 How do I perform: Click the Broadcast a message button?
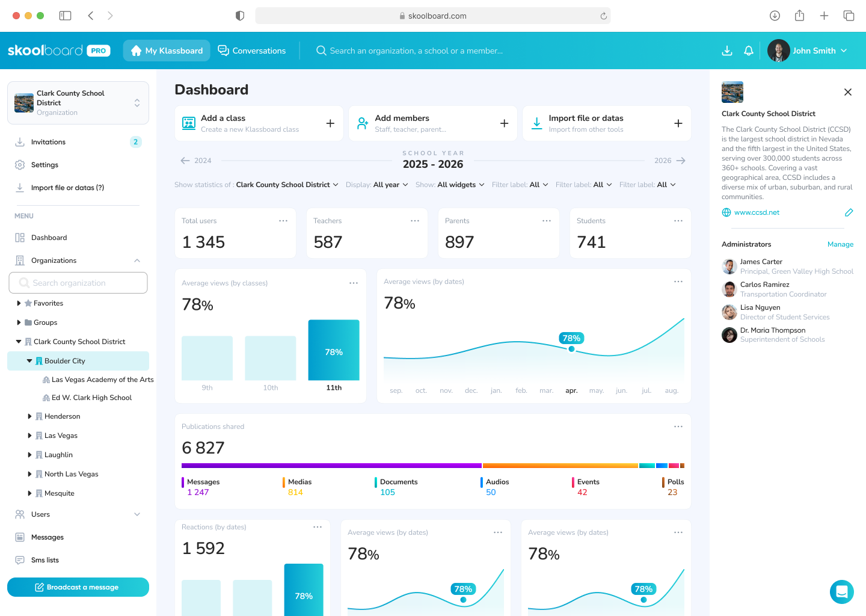[x=78, y=587]
